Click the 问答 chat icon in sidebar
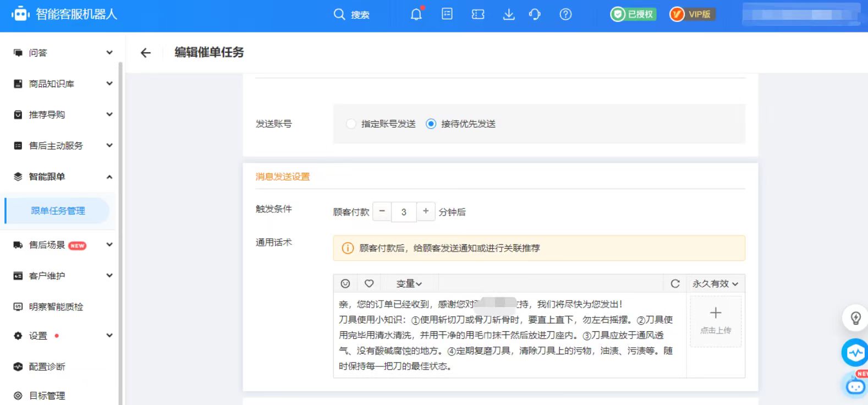The height and width of the screenshot is (405, 868). point(18,53)
